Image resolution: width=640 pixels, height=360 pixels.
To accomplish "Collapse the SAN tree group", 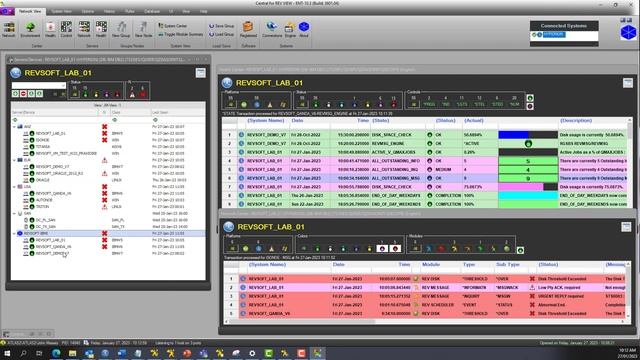I will (x=14, y=213).
